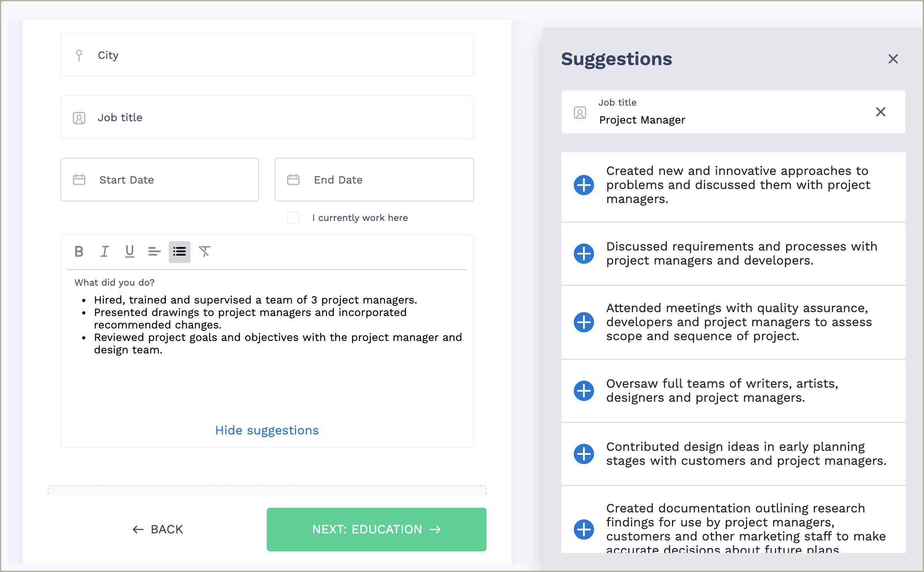Click to add the first suggestion bullet
This screenshot has width=924, height=572.
pos(584,185)
